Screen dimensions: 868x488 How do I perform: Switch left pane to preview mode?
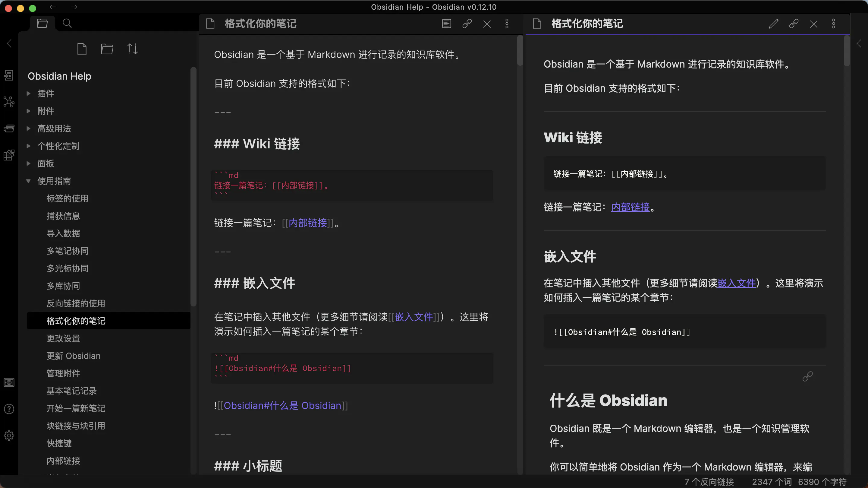446,24
